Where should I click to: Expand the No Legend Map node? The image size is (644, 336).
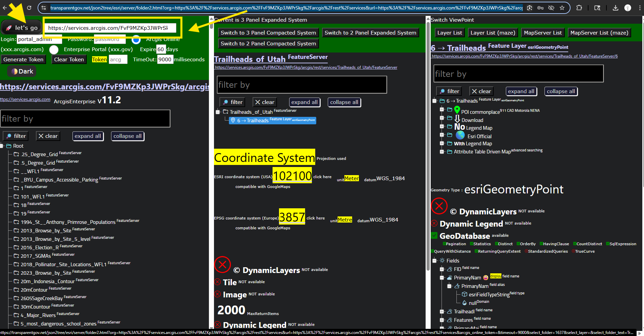tap(442, 126)
